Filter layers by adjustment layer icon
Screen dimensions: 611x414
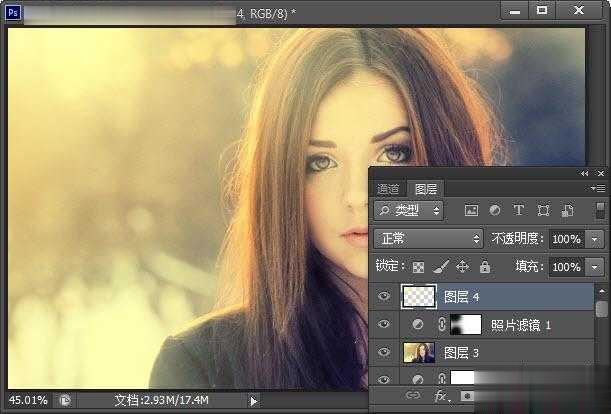coord(495,211)
